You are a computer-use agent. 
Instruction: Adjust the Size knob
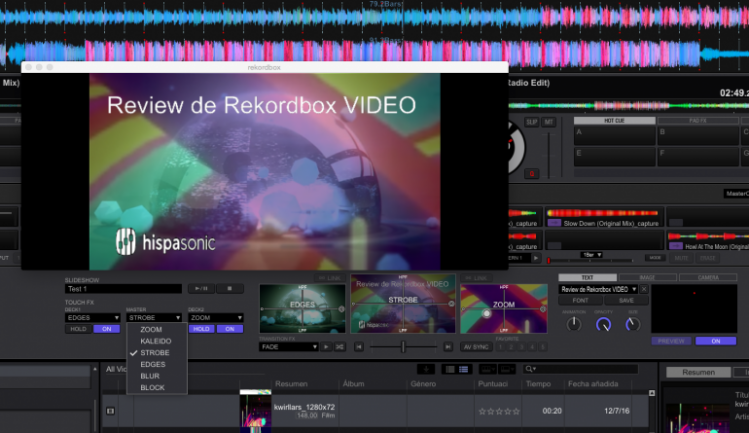click(x=632, y=325)
